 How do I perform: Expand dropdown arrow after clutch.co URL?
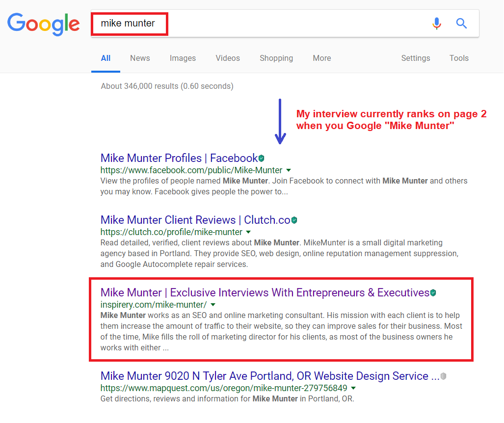[248, 232]
